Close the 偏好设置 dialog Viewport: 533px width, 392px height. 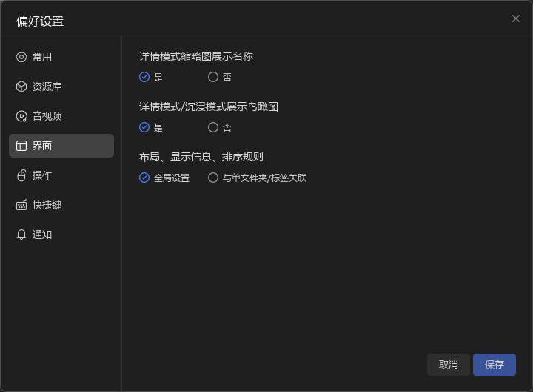516,18
